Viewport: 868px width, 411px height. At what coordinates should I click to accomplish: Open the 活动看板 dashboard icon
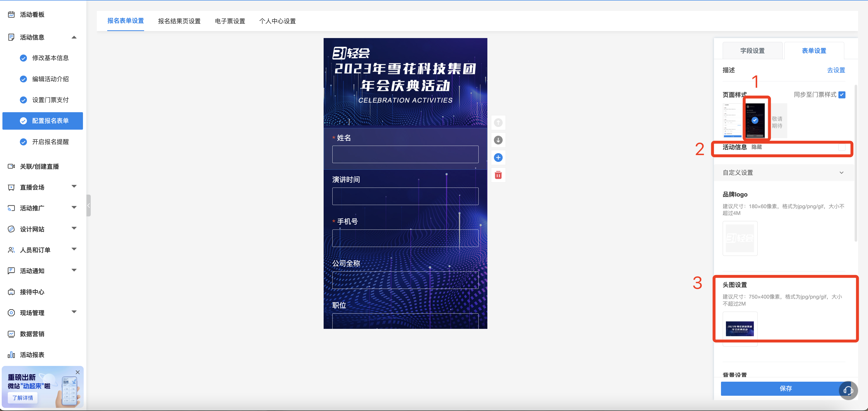[11, 15]
